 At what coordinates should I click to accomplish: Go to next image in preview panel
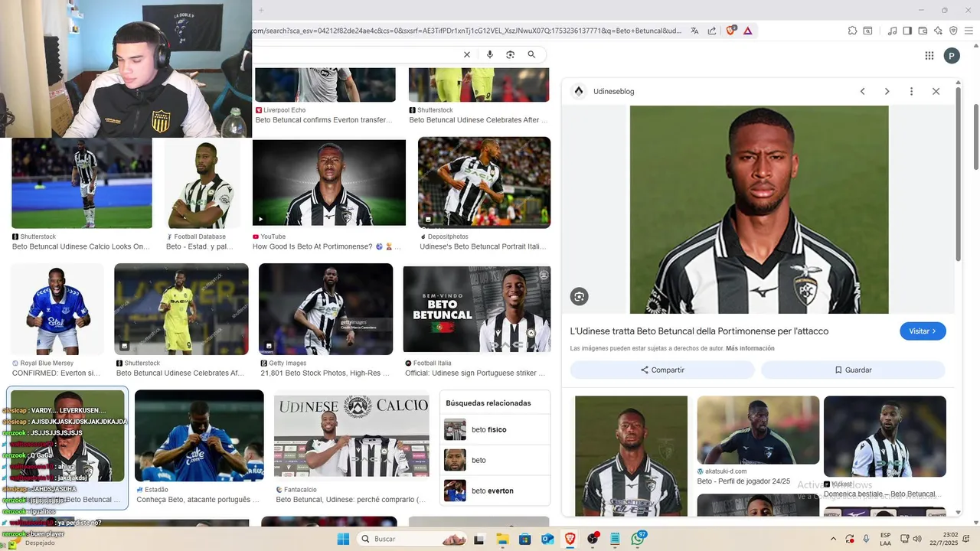pos(887,91)
